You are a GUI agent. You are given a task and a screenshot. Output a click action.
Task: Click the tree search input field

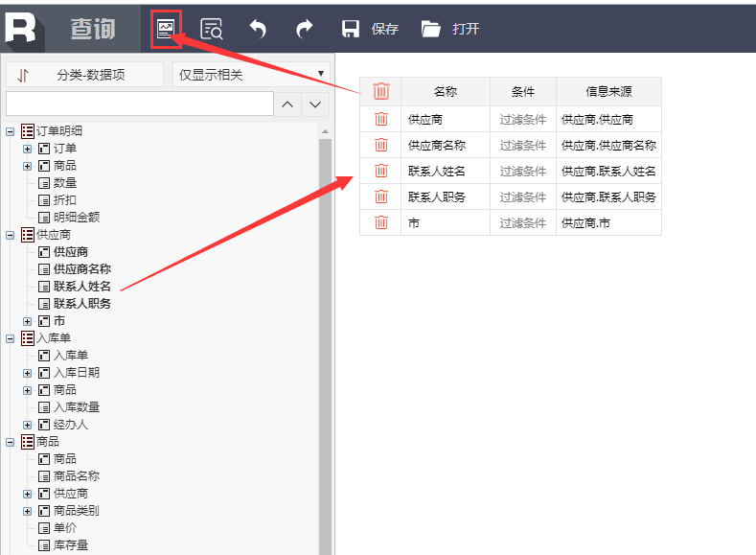pyautogui.click(x=140, y=104)
